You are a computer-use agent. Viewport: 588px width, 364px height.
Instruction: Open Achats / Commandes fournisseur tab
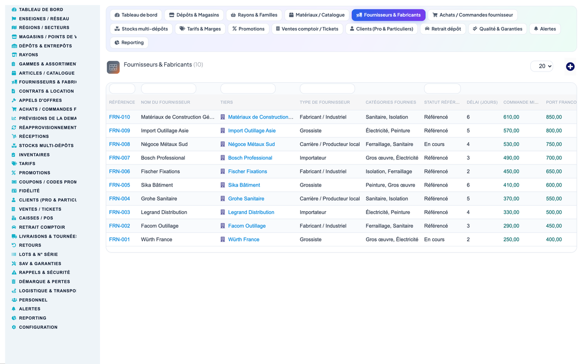pos(473,15)
